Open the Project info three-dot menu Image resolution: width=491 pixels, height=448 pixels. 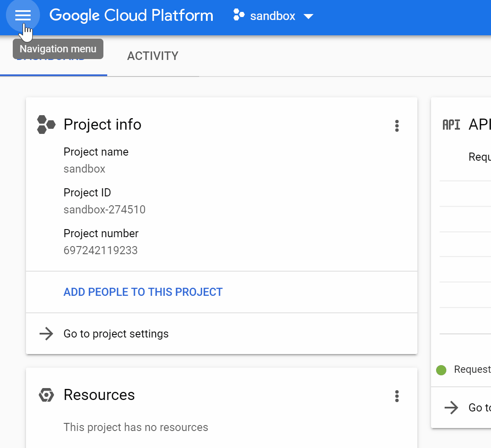[397, 125]
